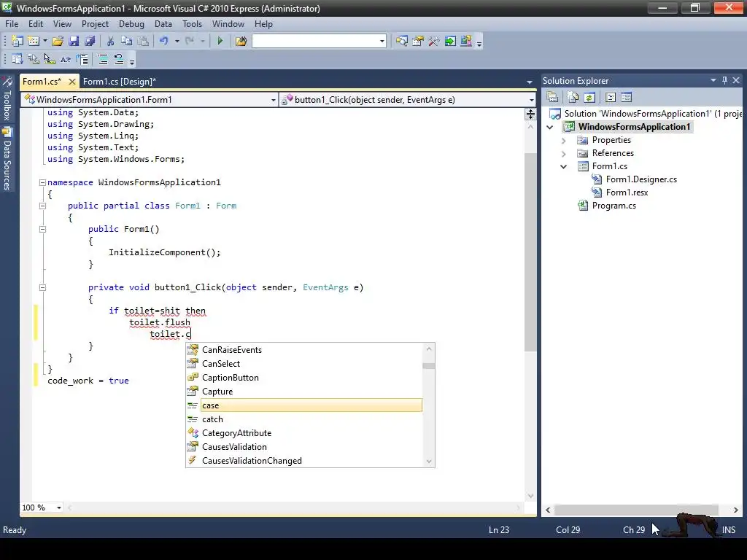747x560 pixels.
Task: Click the Open File folder icon
Action: pyautogui.click(x=58, y=42)
